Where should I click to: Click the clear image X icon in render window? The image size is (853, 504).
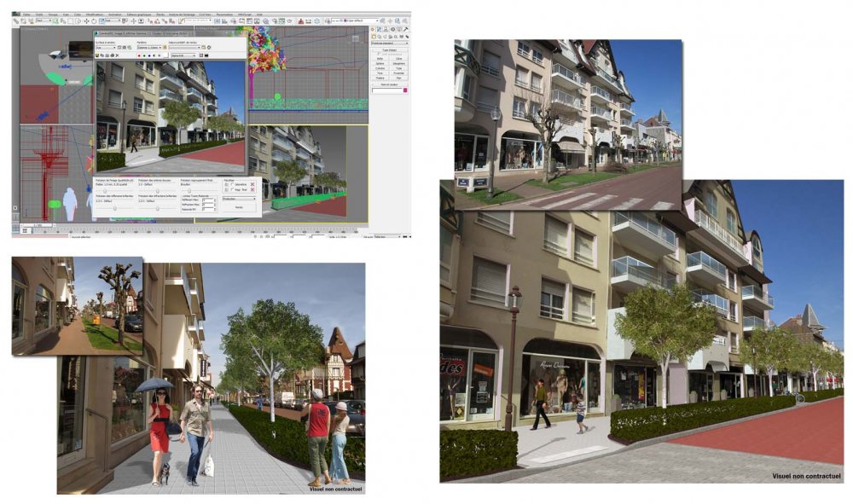(117, 55)
